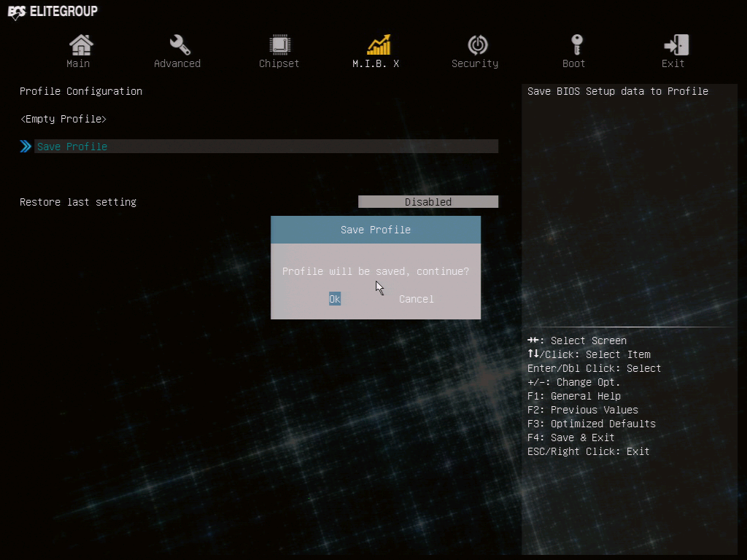
Task: Open the Exit tab label
Action: (673, 63)
